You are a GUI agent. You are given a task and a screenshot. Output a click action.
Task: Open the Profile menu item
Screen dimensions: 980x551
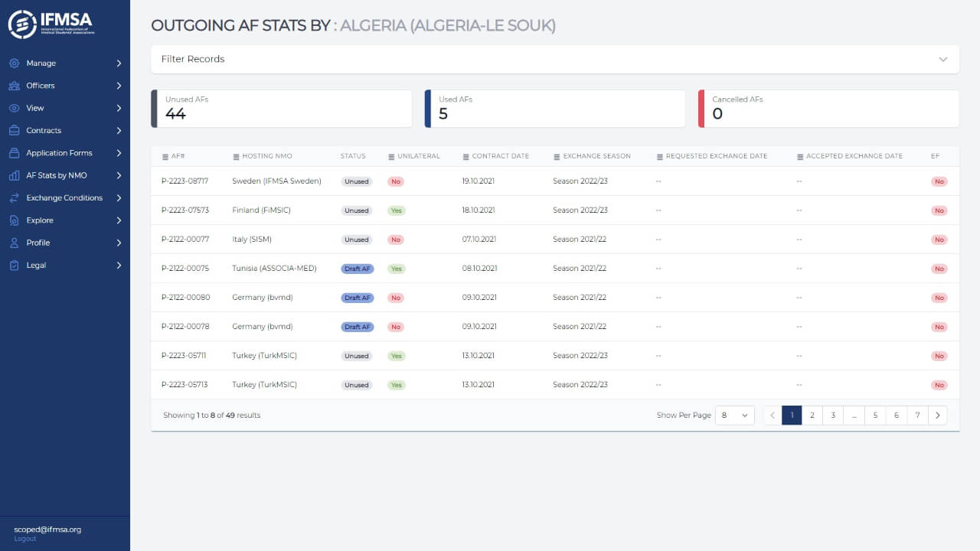[x=65, y=243]
